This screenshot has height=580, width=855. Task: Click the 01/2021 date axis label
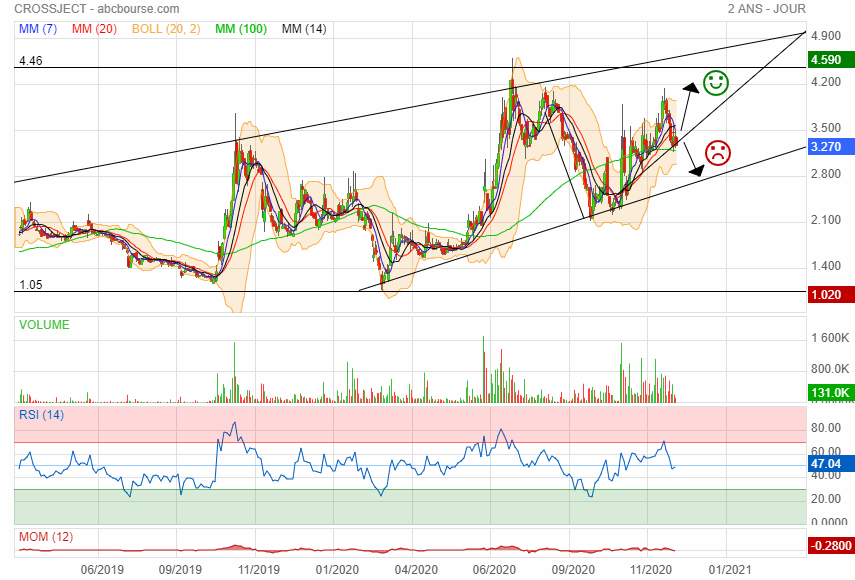tap(729, 570)
